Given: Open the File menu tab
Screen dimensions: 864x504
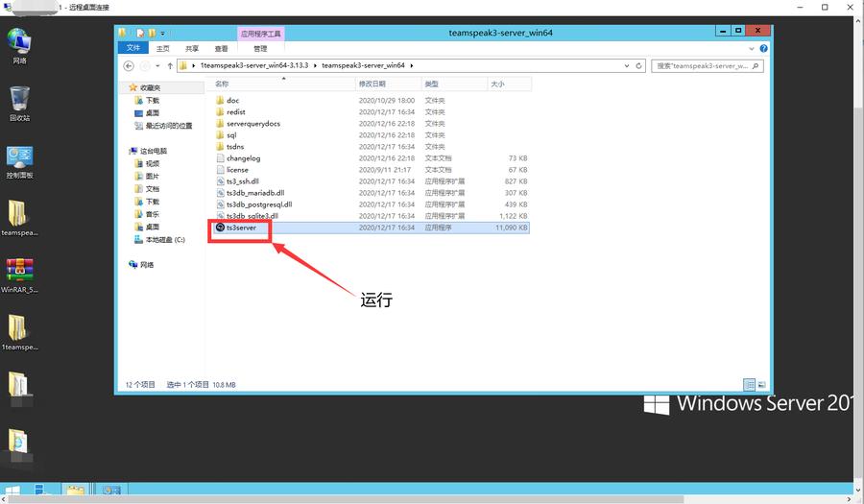Looking at the screenshot, I should pyautogui.click(x=133, y=48).
